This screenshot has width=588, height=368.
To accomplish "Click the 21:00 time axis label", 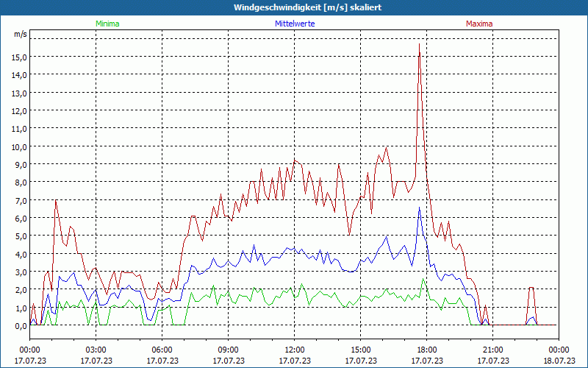I will (492, 350).
